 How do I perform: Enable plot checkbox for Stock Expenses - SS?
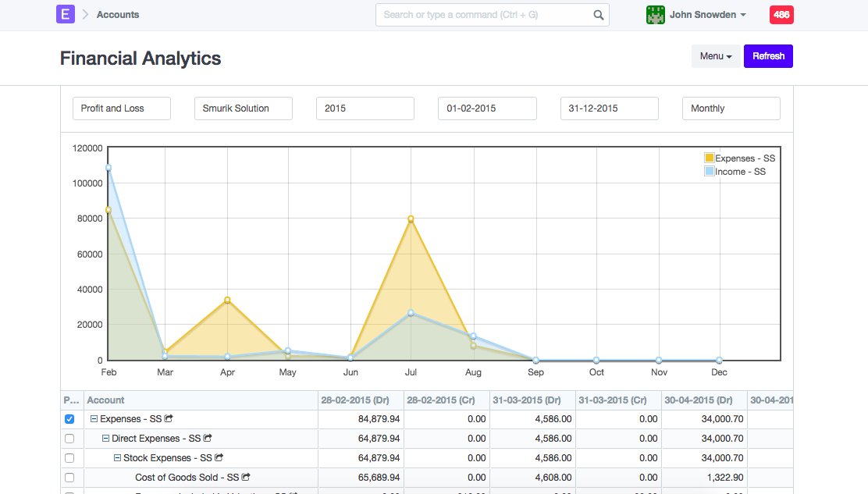point(69,458)
